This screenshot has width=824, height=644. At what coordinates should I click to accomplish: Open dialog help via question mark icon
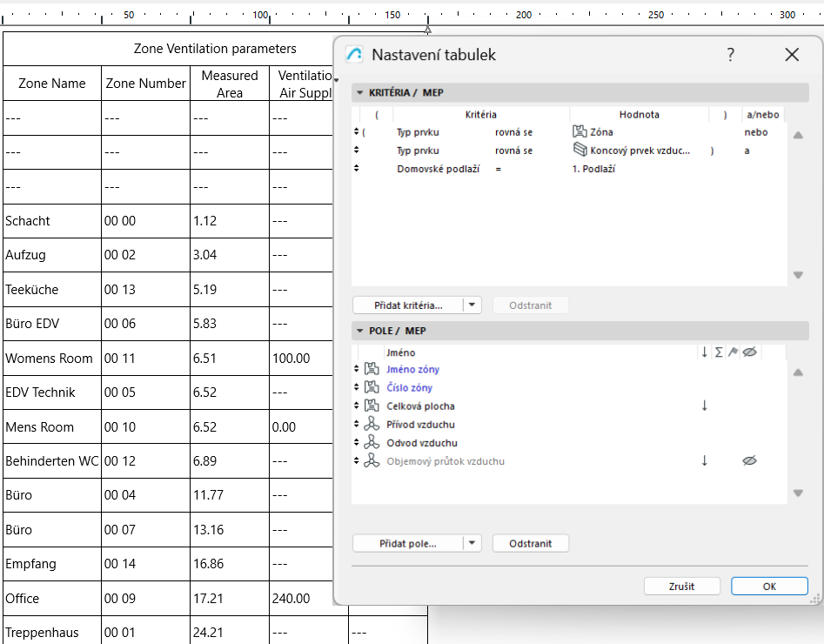(730, 54)
